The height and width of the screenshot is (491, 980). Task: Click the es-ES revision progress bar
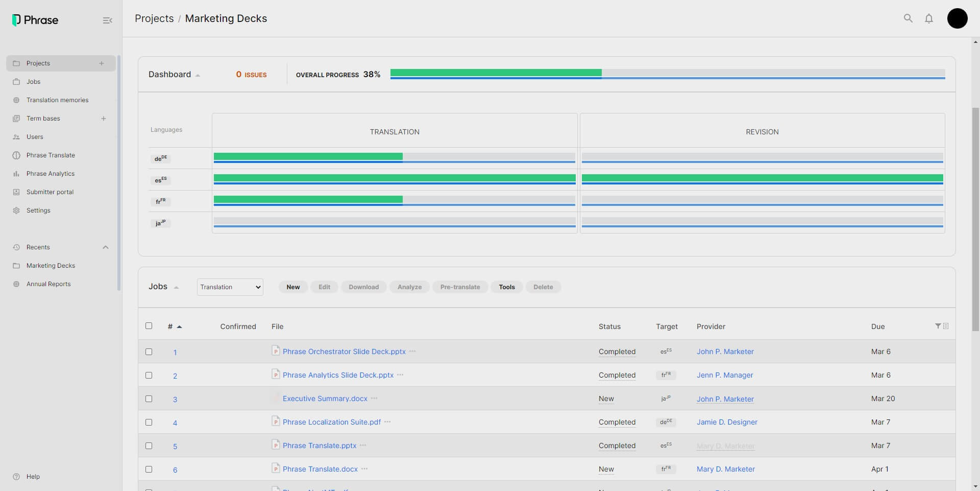click(x=762, y=179)
